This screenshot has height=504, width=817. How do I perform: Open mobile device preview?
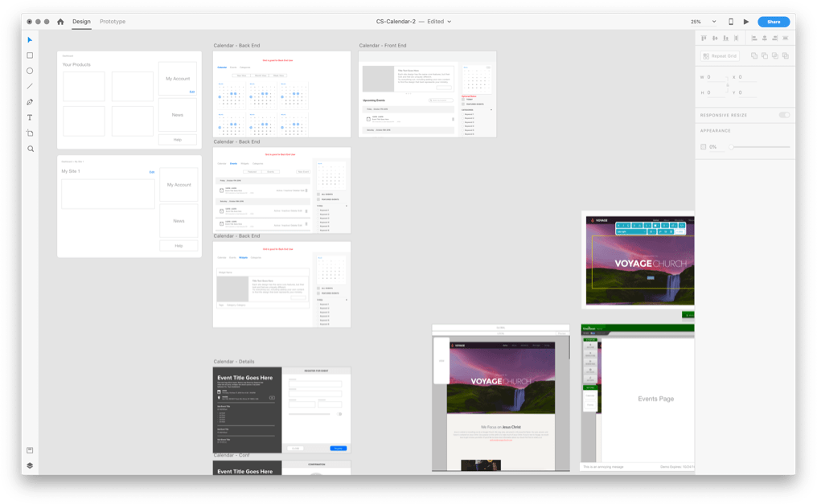click(x=730, y=22)
